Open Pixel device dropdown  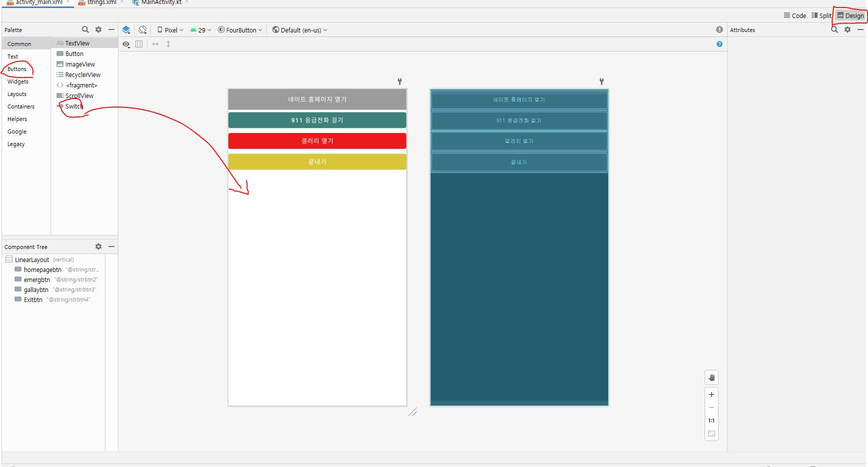[170, 30]
